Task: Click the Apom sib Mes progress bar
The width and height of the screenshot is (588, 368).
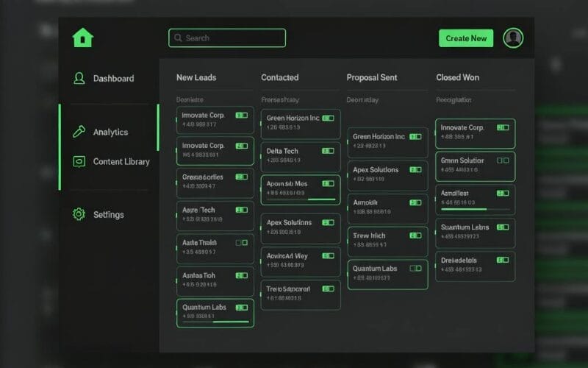Action: pos(301,199)
